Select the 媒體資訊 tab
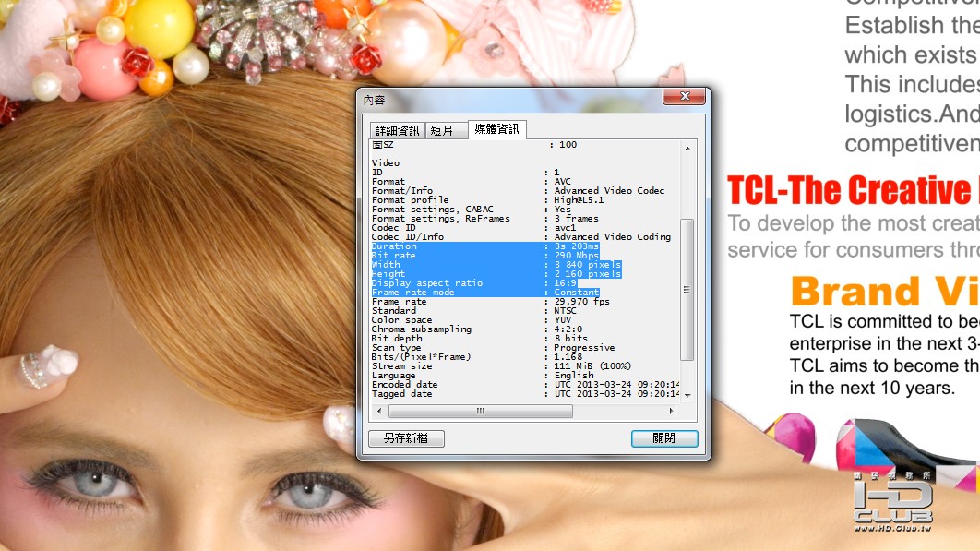The image size is (980, 551). tap(496, 129)
